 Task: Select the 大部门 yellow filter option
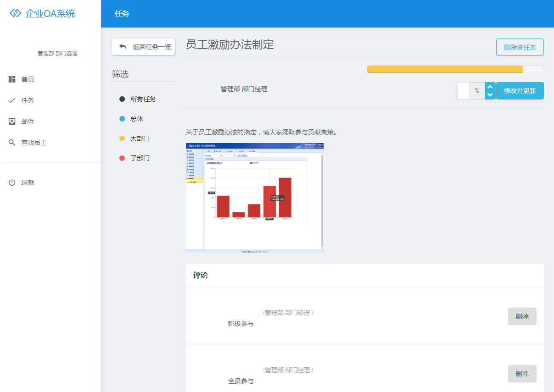pyautogui.click(x=140, y=138)
